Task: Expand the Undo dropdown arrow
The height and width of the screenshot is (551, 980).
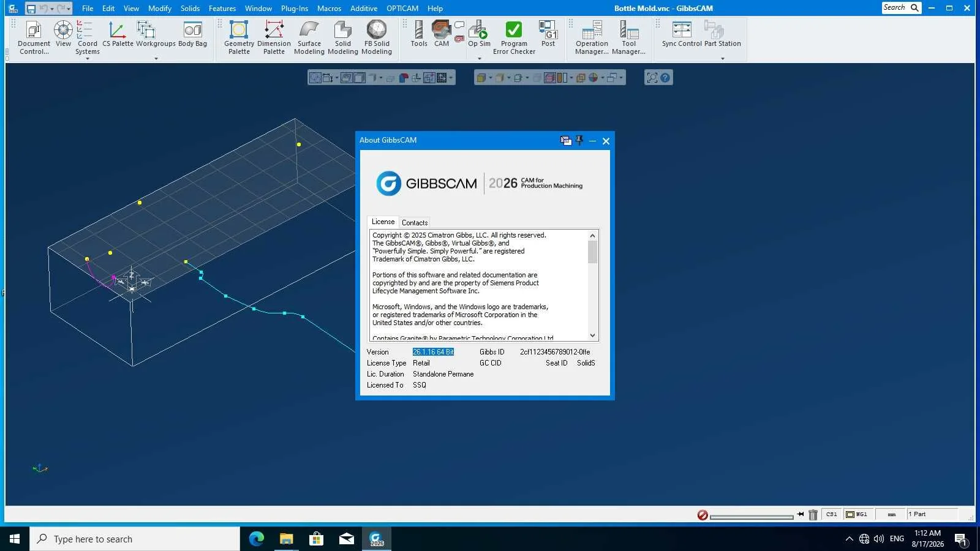Action: coord(52,9)
